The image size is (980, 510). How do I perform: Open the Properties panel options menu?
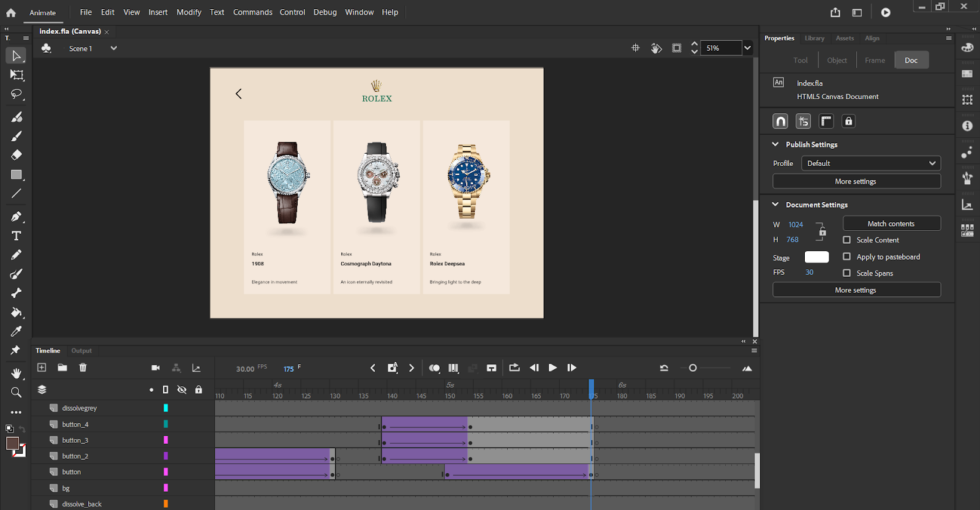(949, 38)
